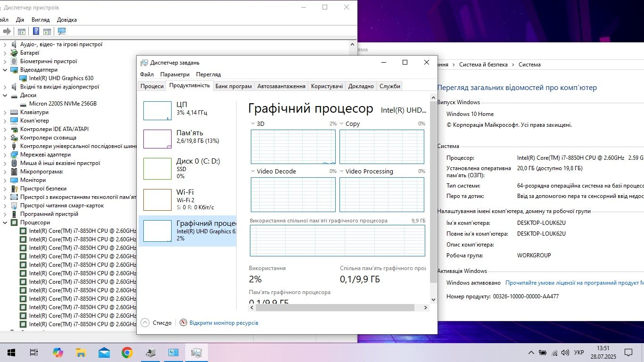Click the Процесори category chip icon

[14, 222]
